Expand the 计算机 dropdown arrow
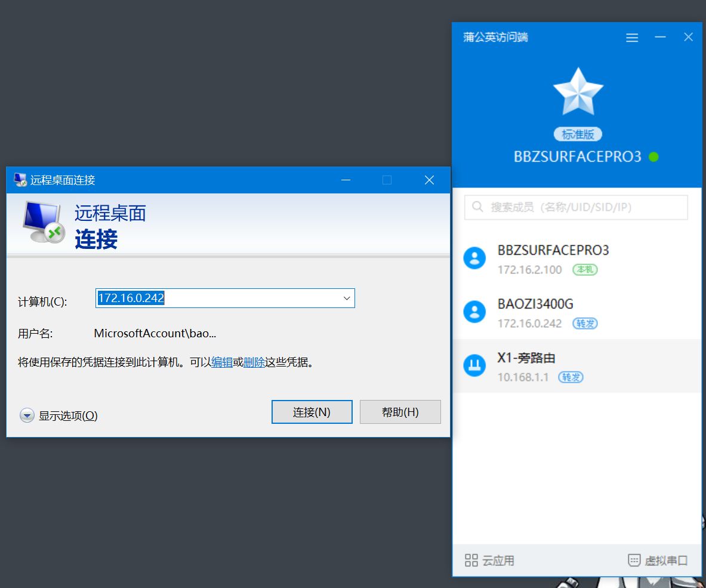Viewport: 706px width, 588px height. (x=347, y=298)
